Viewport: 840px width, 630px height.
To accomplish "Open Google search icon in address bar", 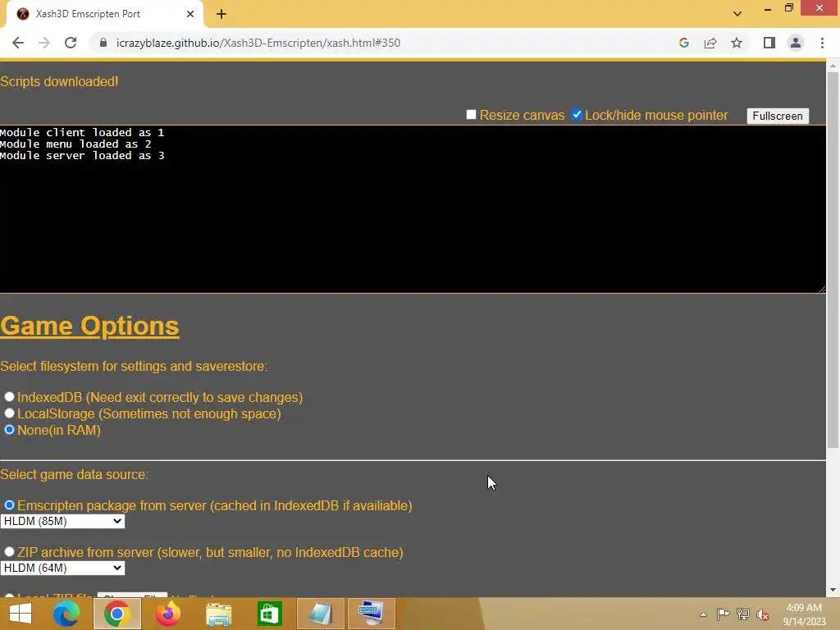I will click(x=683, y=43).
